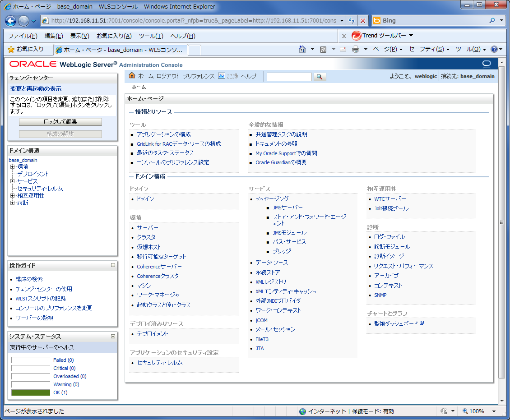The image size is (510, 420).
Task: Open the Trend ツールバー dropdown
Action: click(x=411, y=36)
